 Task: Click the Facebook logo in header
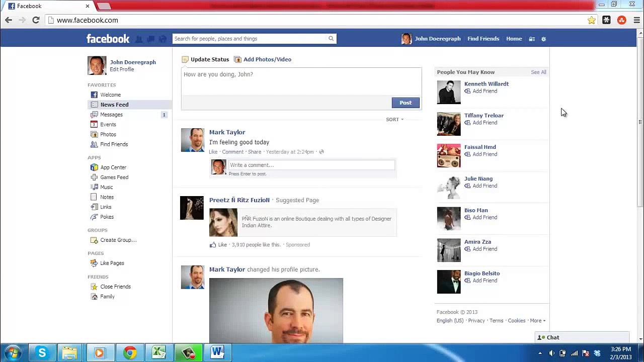pos(108,39)
